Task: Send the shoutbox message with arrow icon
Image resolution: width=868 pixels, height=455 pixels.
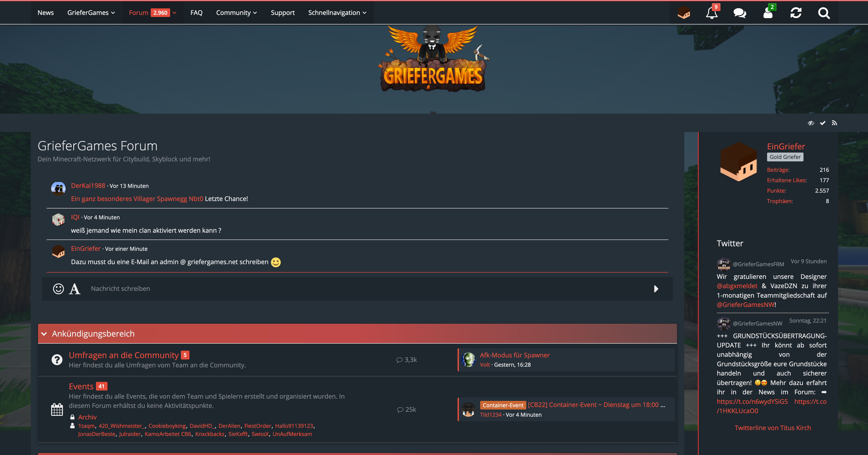Action: click(x=656, y=289)
